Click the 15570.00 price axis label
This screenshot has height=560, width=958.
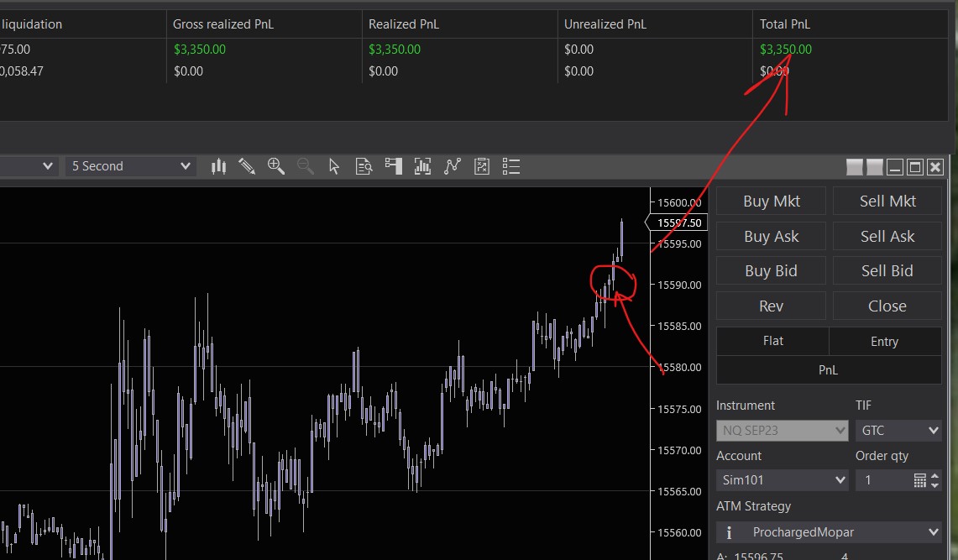tap(679, 450)
